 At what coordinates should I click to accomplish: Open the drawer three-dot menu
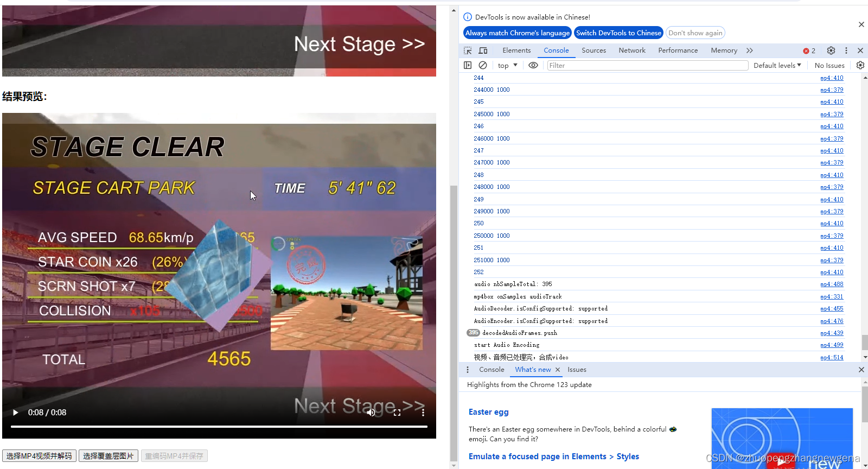(x=468, y=370)
